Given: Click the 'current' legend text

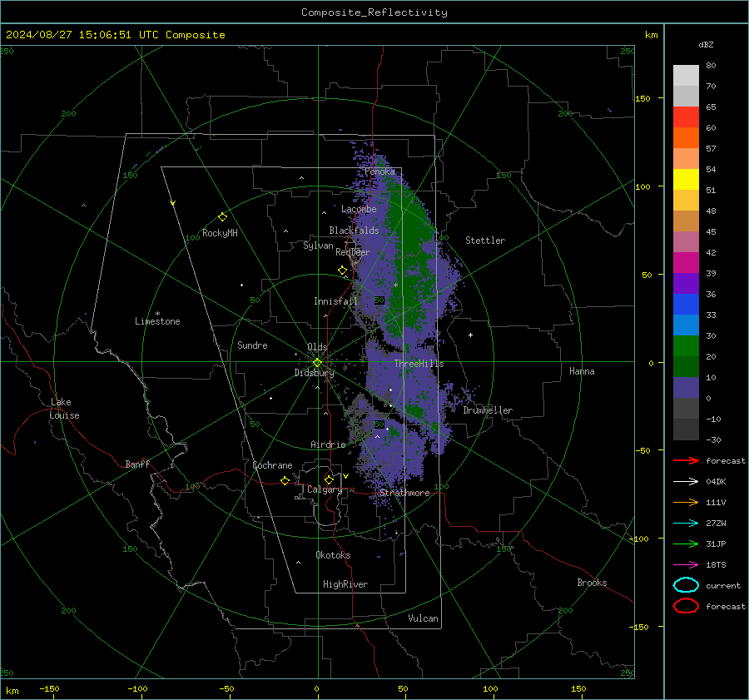Looking at the screenshot, I should (x=723, y=586).
